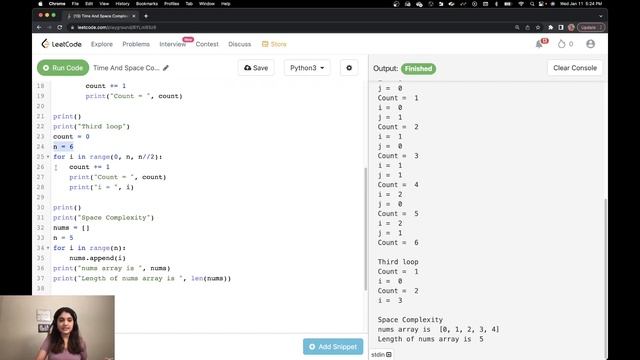The width and height of the screenshot is (640, 360).
Task: Open the Problems page
Action: point(136,44)
